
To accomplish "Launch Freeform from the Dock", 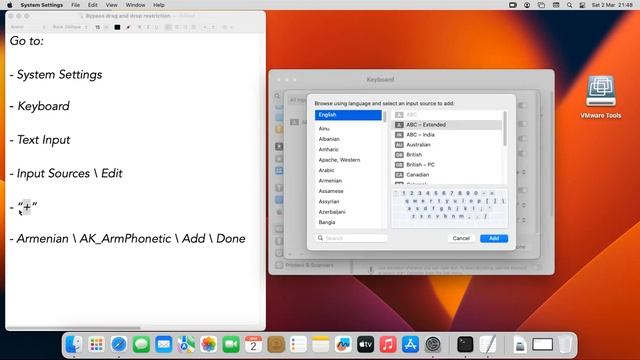I will tap(343, 344).
